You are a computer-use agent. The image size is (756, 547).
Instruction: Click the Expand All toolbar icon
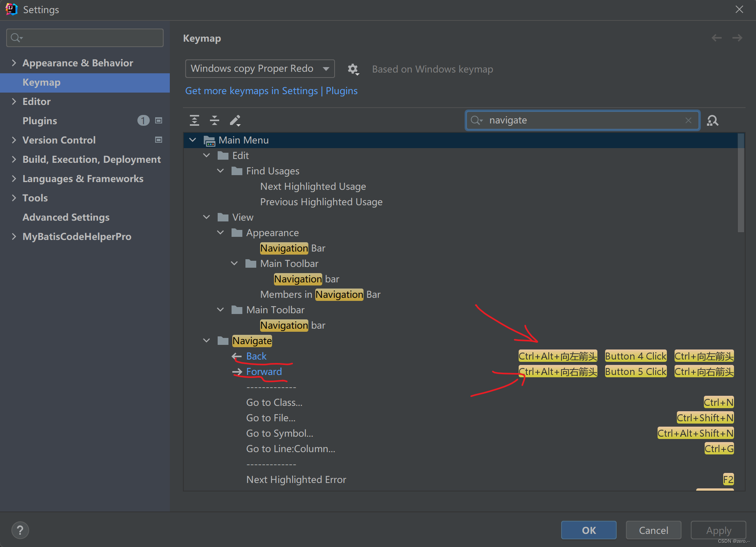pos(194,120)
